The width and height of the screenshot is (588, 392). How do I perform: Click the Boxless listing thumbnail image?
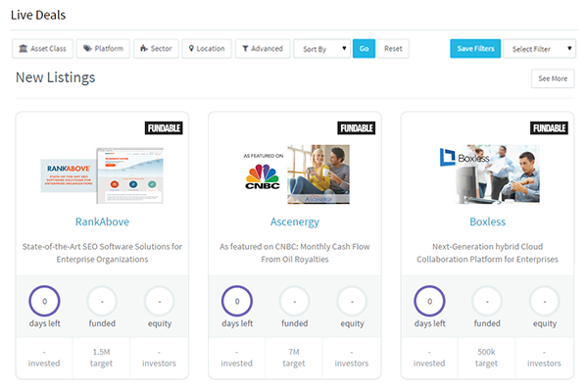point(489,174)
